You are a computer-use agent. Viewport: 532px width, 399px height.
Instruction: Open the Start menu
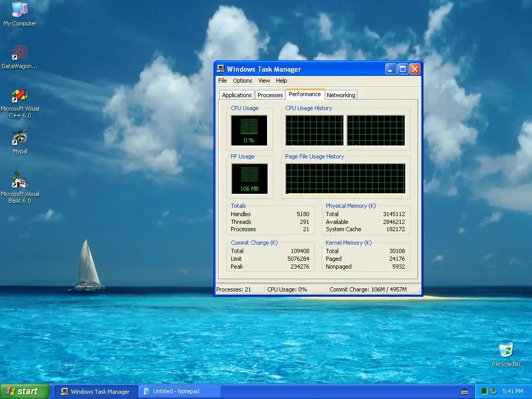pos(25,391)
